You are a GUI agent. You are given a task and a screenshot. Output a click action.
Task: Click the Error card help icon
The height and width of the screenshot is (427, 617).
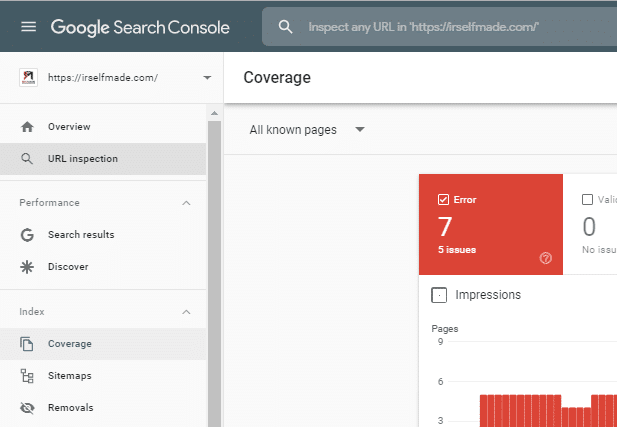coord(546,258)
